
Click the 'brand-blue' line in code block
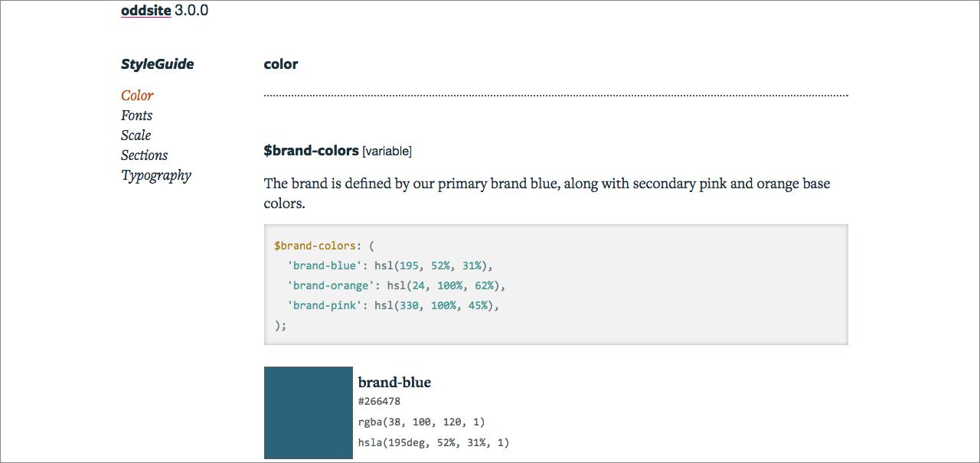[390, 266]
